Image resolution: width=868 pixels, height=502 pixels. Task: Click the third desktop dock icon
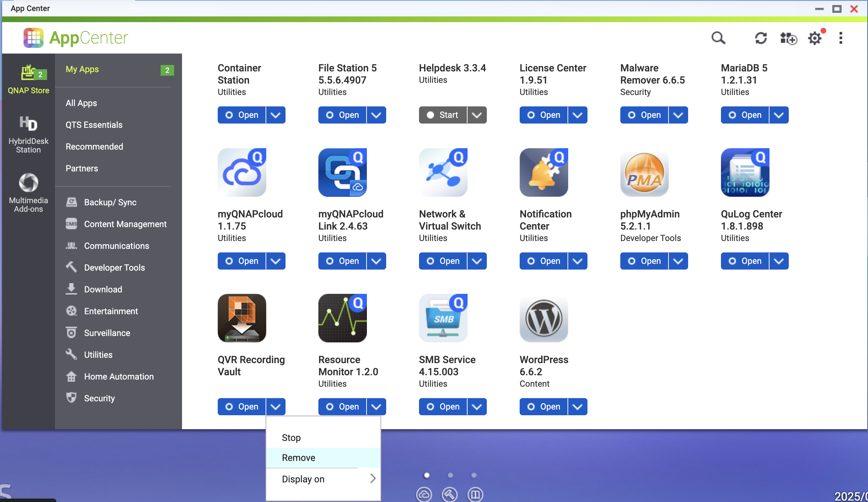(x=475, y=495)
